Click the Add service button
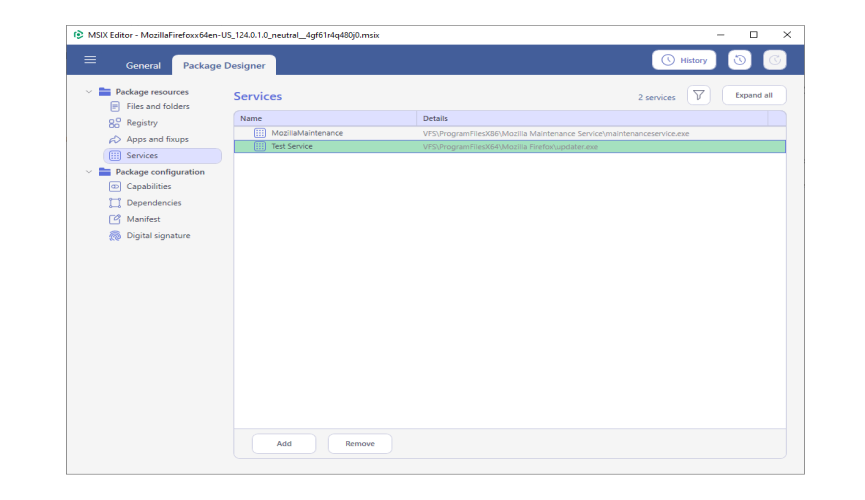Screen dimensions: 865x500 click(284, 444)
